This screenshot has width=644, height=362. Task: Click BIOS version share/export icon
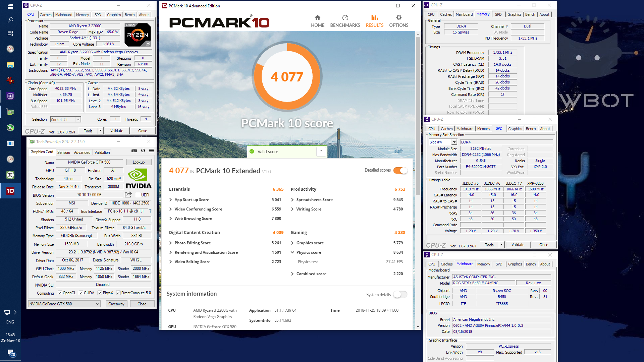point(128,195)
